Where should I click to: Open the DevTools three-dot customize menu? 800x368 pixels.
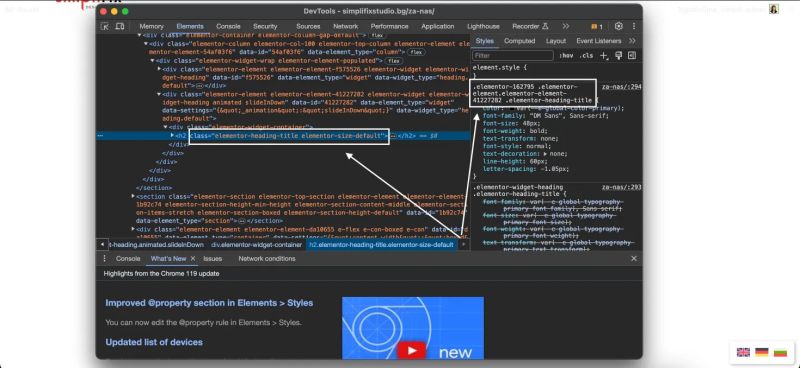point(634,26)
